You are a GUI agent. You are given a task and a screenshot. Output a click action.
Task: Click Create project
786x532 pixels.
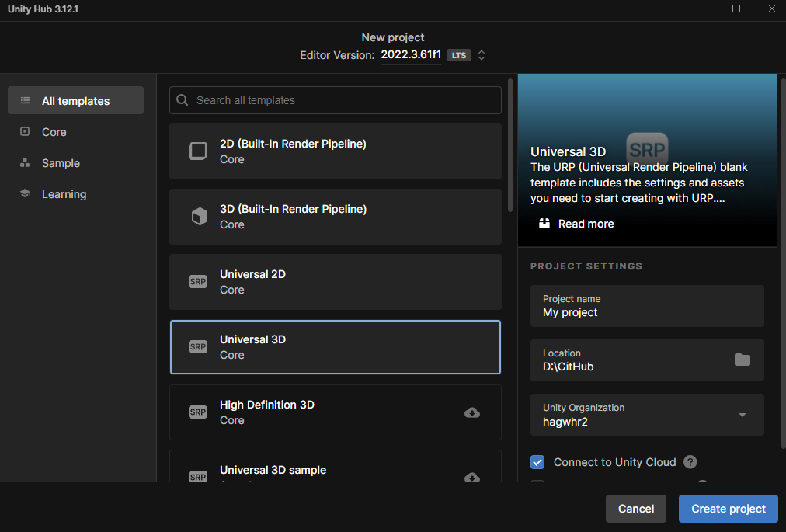click(729, 509)
